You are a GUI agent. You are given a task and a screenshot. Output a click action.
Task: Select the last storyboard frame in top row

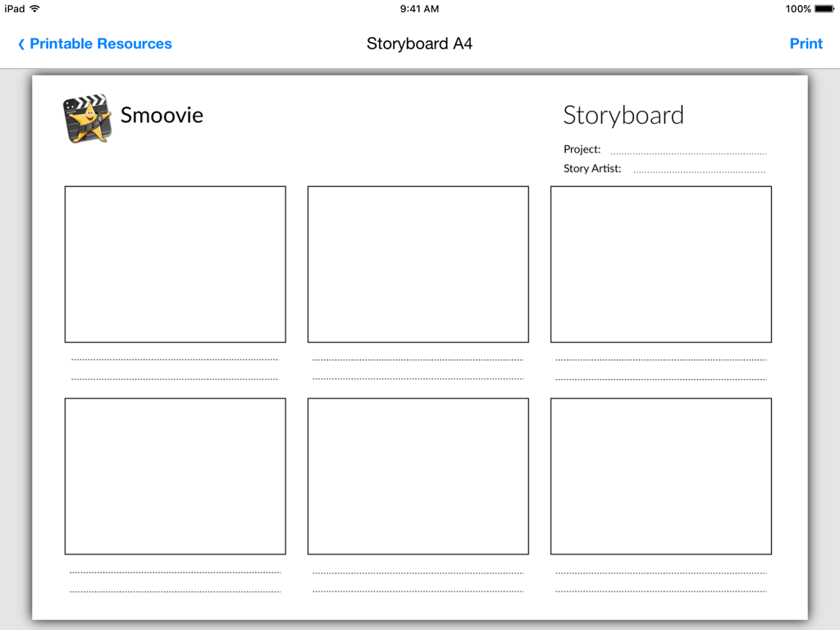point(660,264)
